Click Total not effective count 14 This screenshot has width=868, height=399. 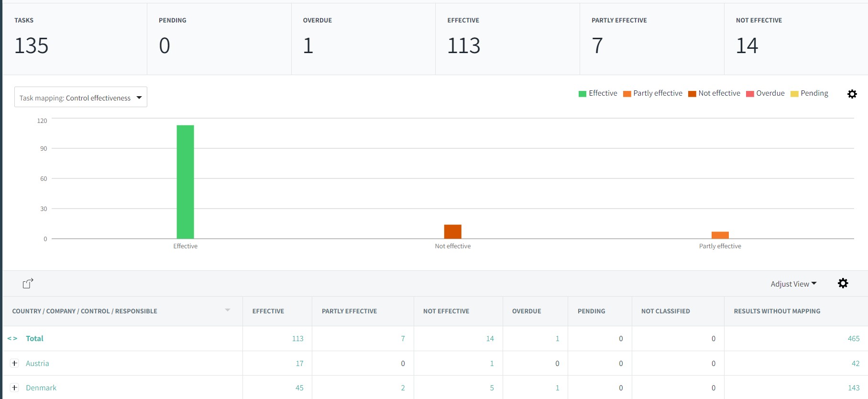click(490, 338)
